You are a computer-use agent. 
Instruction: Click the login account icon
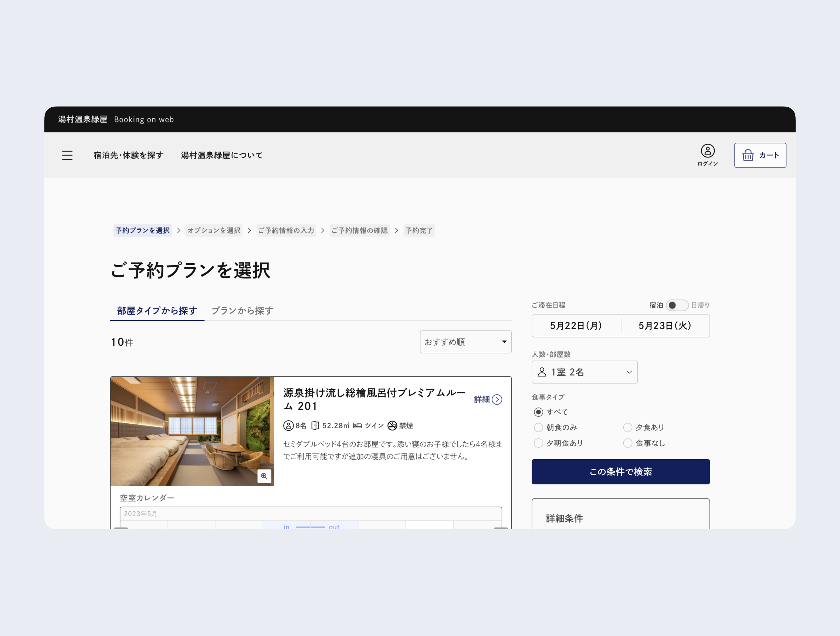pyautogui.click(x=707, y=151)
